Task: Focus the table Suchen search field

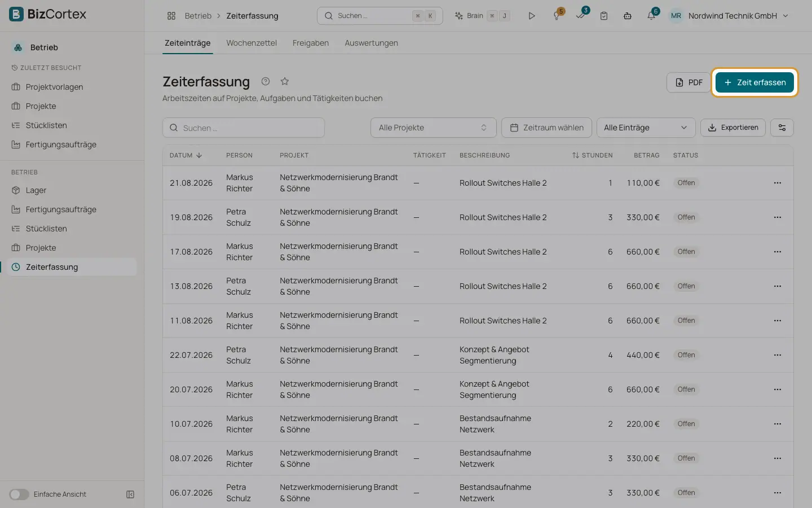Action: click(244, 128)
